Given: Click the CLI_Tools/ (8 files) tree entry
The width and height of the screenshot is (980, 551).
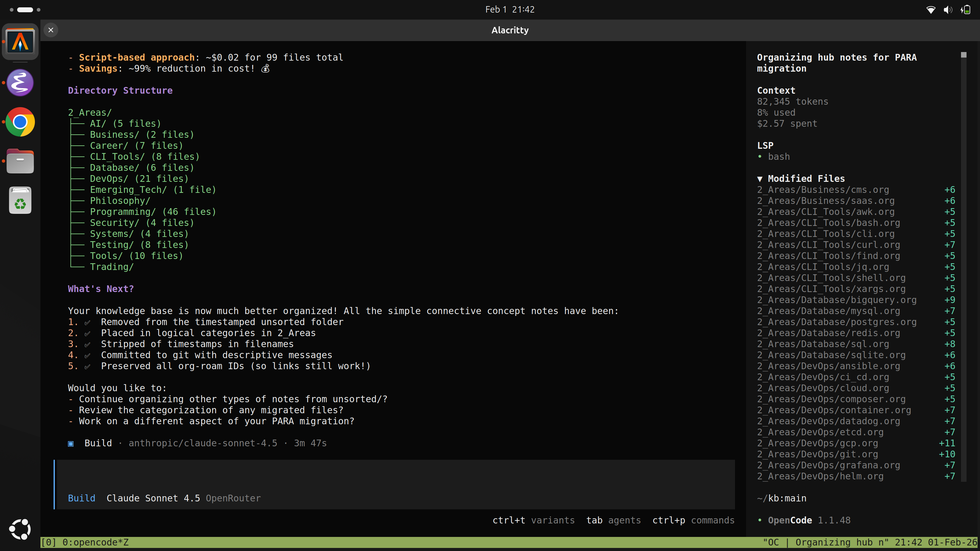Looking at the screenshot, I should point(145,157).
